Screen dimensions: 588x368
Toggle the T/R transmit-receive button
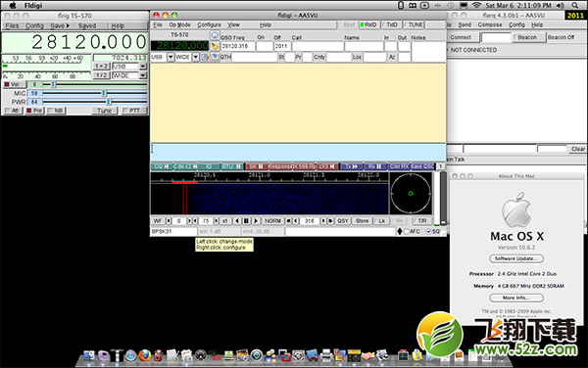(421, 221)
